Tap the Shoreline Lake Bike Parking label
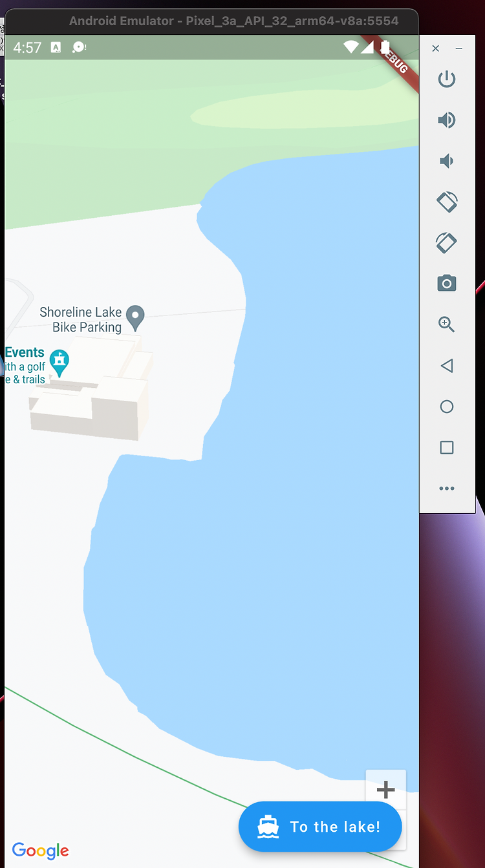485x868 pixels. [x=81, y=320]
